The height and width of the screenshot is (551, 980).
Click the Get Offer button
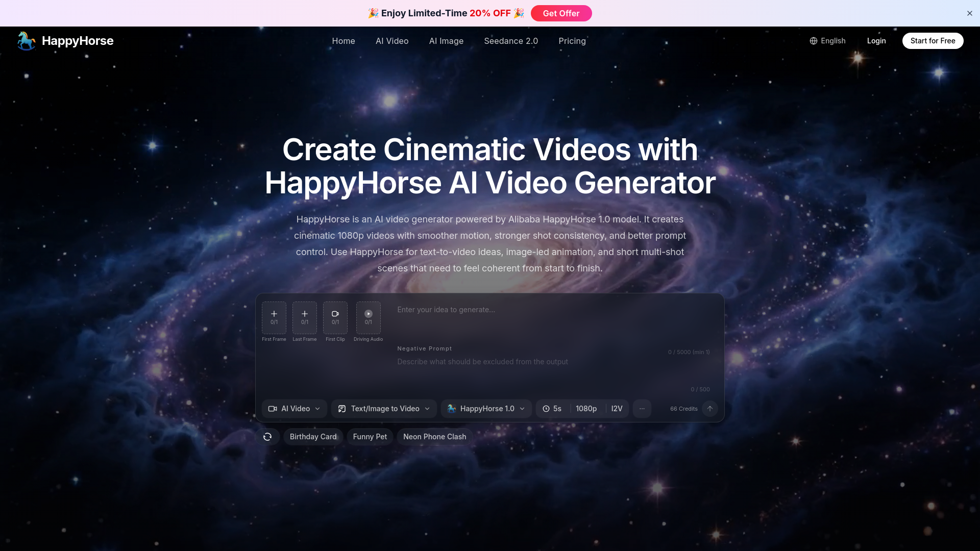[x=561, y=13]
